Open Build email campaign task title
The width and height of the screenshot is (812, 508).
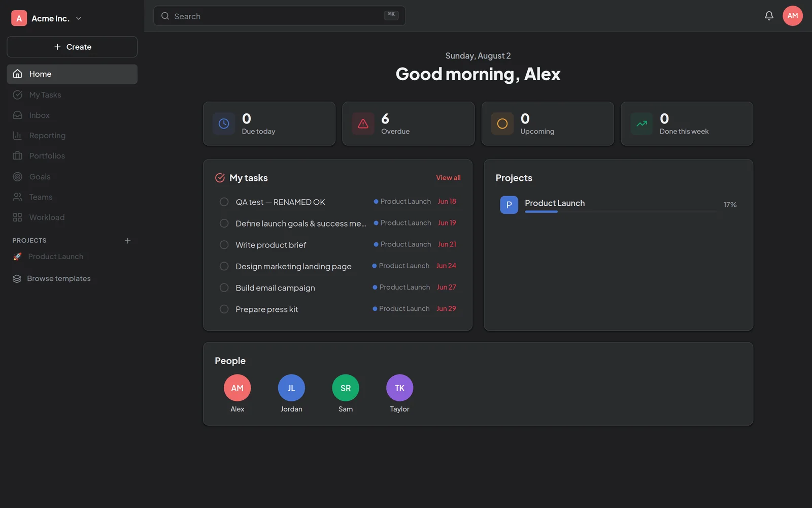point(275,288)
